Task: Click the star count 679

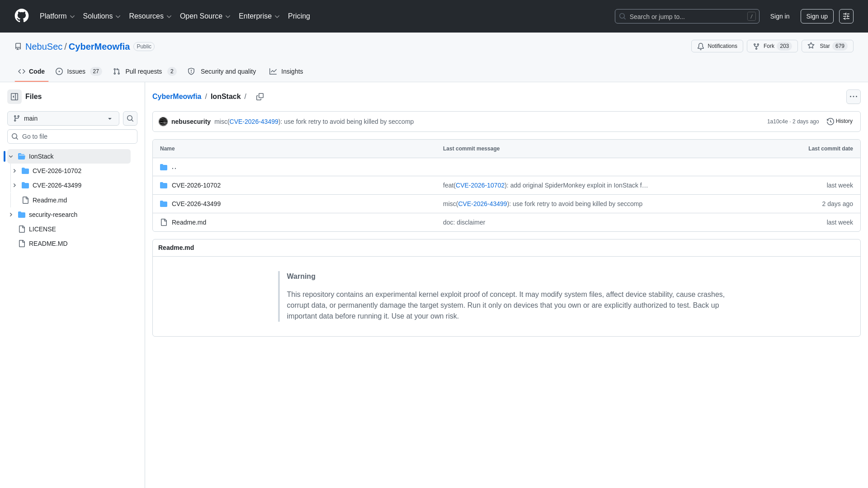Action: click(840, 46)
